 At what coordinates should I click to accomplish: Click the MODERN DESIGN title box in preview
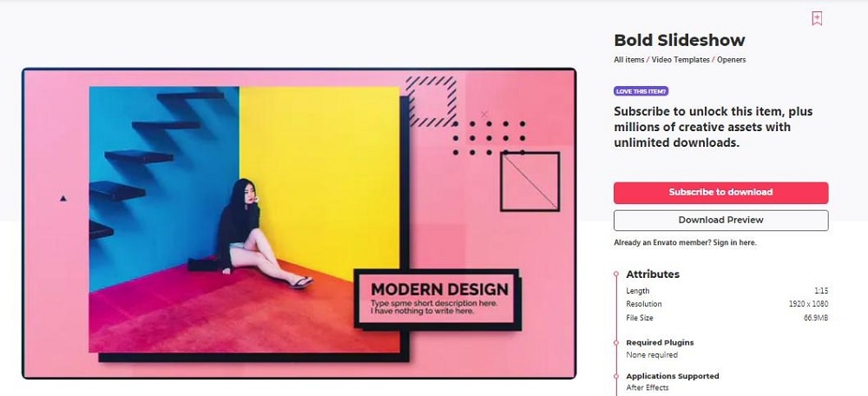[x=437, y=299]
